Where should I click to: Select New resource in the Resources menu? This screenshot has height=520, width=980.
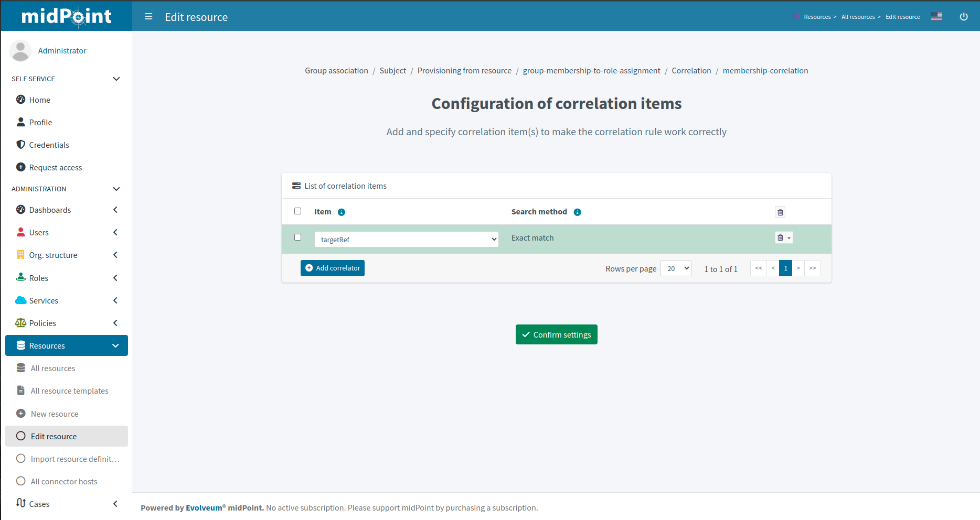(x=54, y=414)
